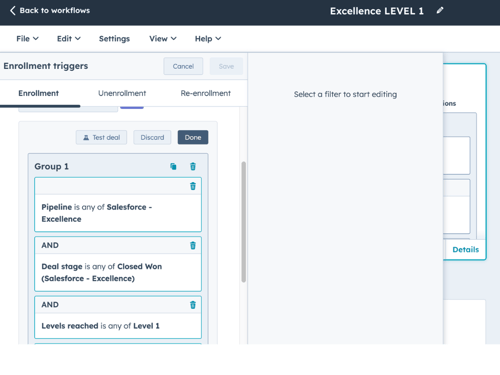The image size is (500, 375).
Task: Click the Test deal button
Action: 101,137
